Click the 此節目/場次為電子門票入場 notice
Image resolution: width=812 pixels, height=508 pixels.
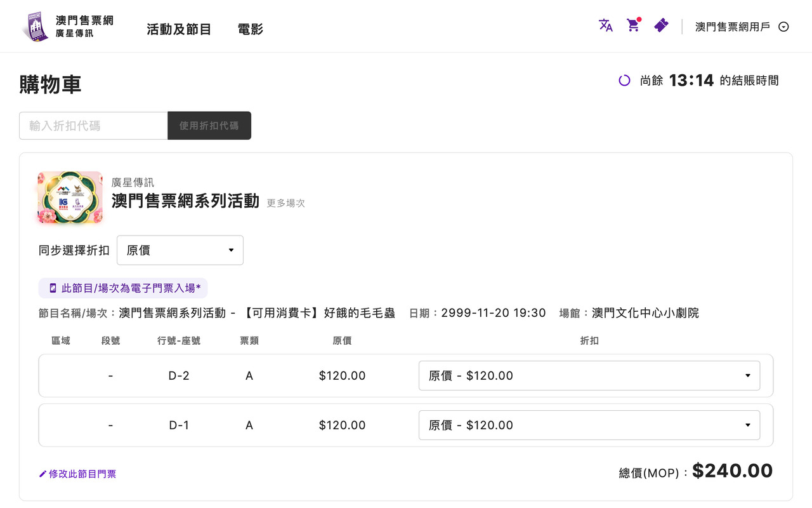pos(123,288)
